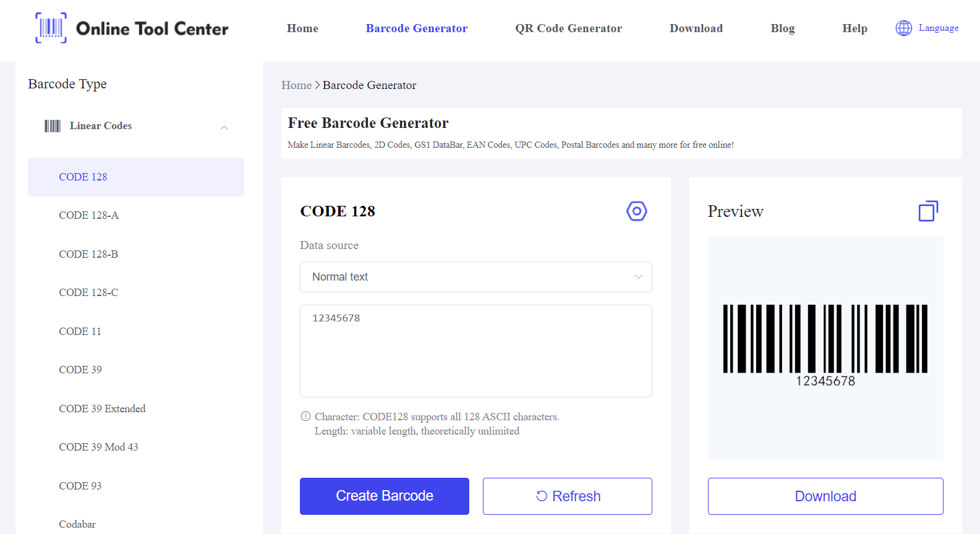Click the globe language icon
The image size is (980, 534).
click(x=903, y=28)
